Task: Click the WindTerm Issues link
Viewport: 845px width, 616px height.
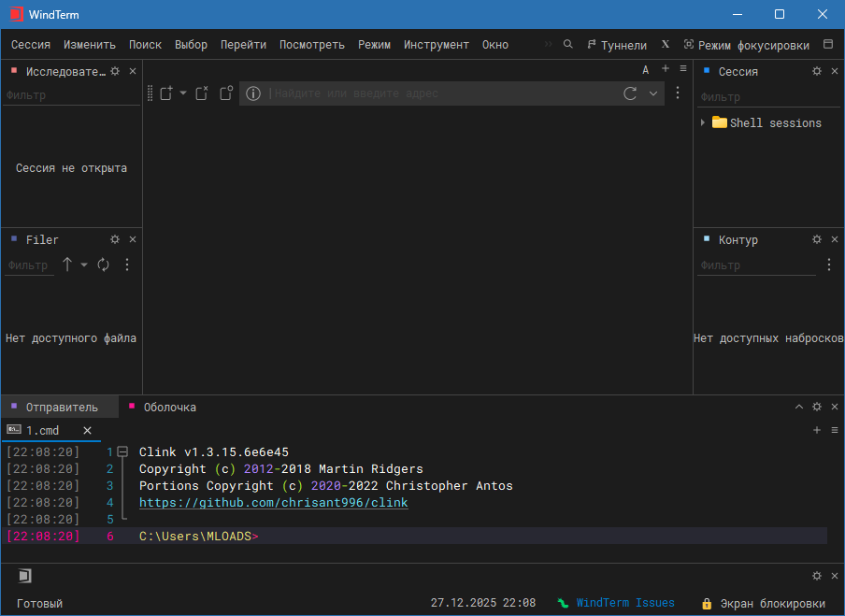Action: [x=624, y=603]
